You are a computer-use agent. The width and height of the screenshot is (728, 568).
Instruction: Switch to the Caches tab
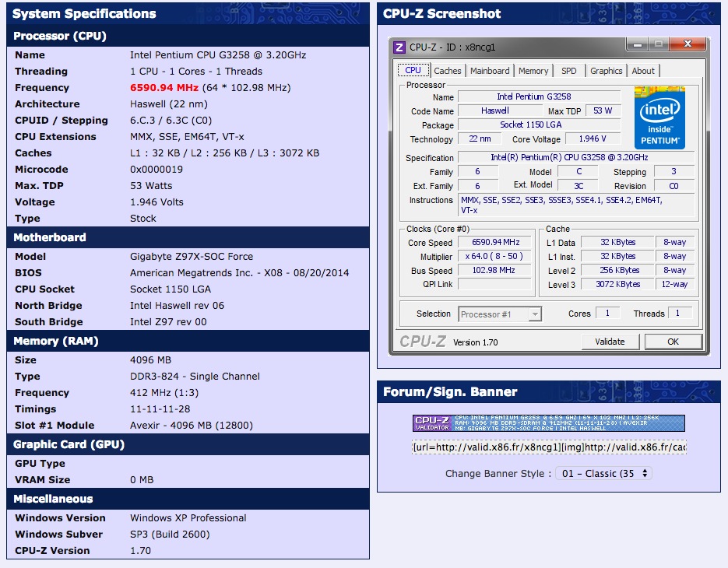pyautogui.click(x=448, y=71)
